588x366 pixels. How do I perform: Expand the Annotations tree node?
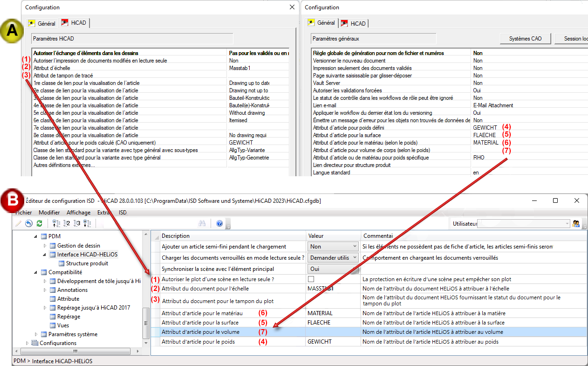click(x=45, y=290)
